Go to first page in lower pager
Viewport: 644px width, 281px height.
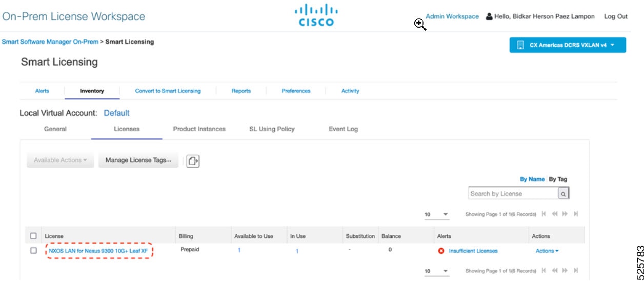tap(544, 271)
